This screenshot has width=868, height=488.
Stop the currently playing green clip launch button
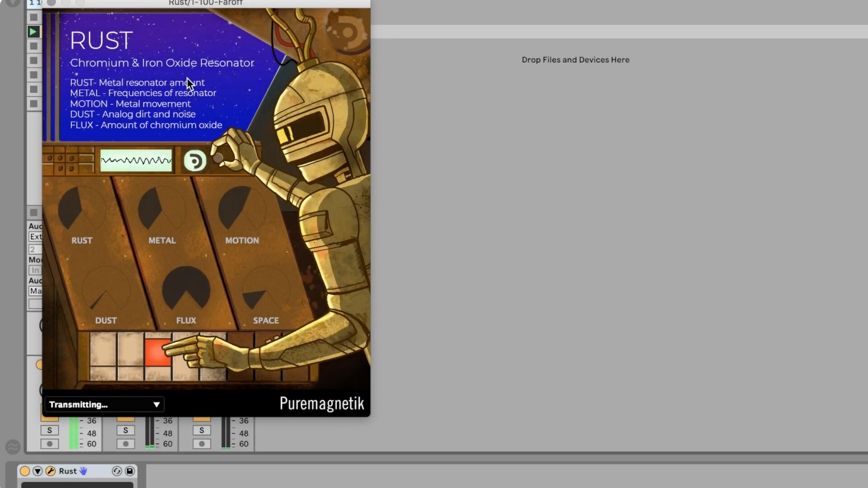[x=33, y=32]
